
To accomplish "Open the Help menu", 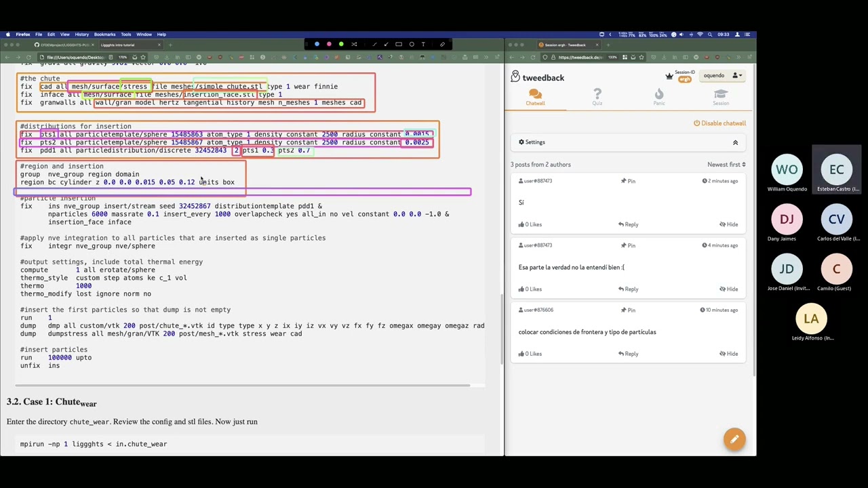I will point(161,35).
